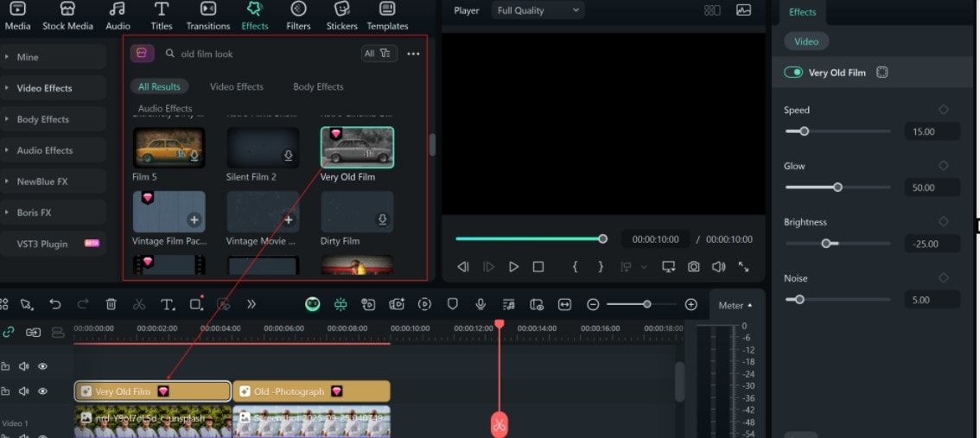Click the marker shield icon
Image resolution: width=980 pixels, height=438 pixels.
[x=453, y=304]
